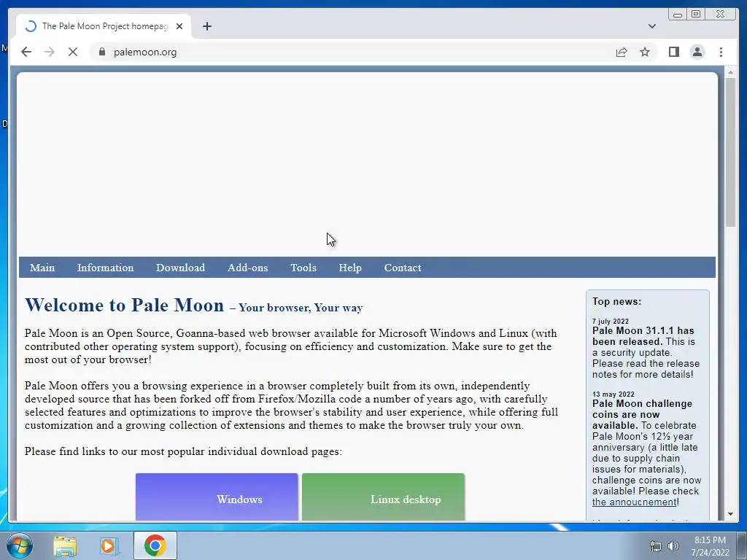Open the Chrome three-dot menu
Image resolution: width=747 pixels, height=560 pixels.
pos(721,52)
